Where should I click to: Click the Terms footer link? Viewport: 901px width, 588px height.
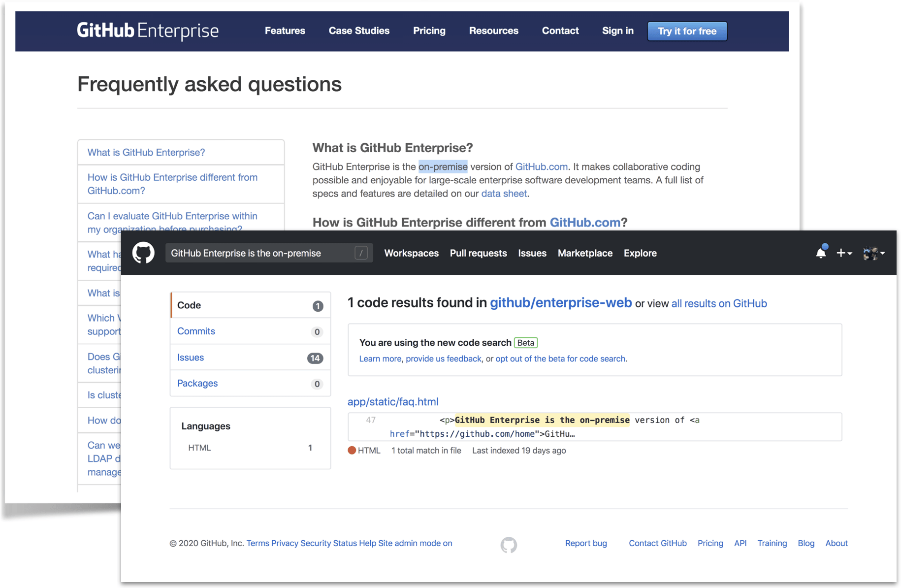(257, 543)
